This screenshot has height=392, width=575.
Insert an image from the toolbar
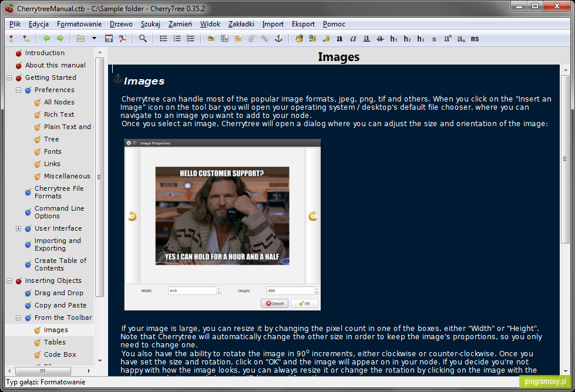(211, 39)
